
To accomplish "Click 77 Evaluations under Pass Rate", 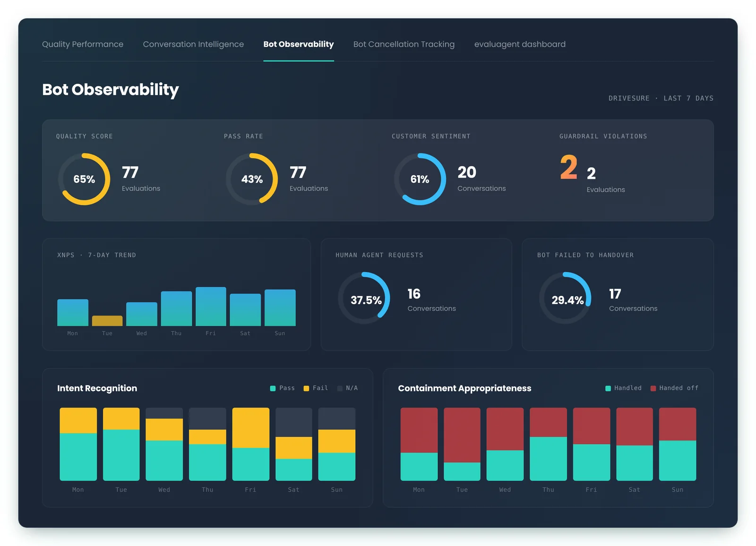I will click(309, 179).
